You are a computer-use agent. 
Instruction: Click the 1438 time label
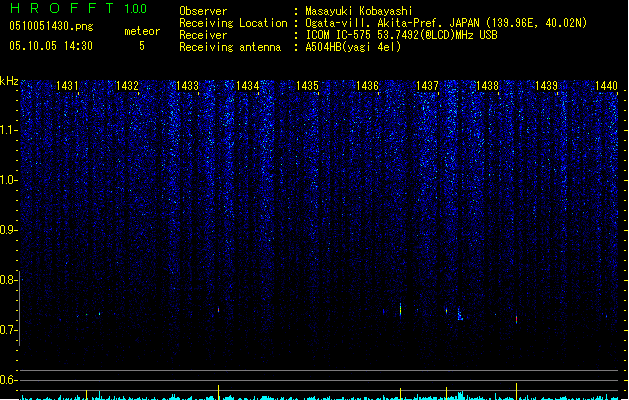[487, 86]
